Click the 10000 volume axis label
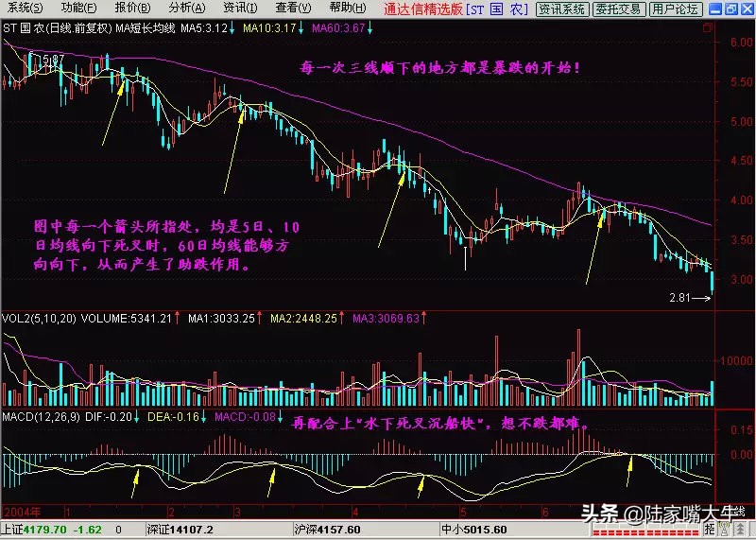The width and height of the screenshot is (756, 540). pyautogui.click(x=736, y=360)
